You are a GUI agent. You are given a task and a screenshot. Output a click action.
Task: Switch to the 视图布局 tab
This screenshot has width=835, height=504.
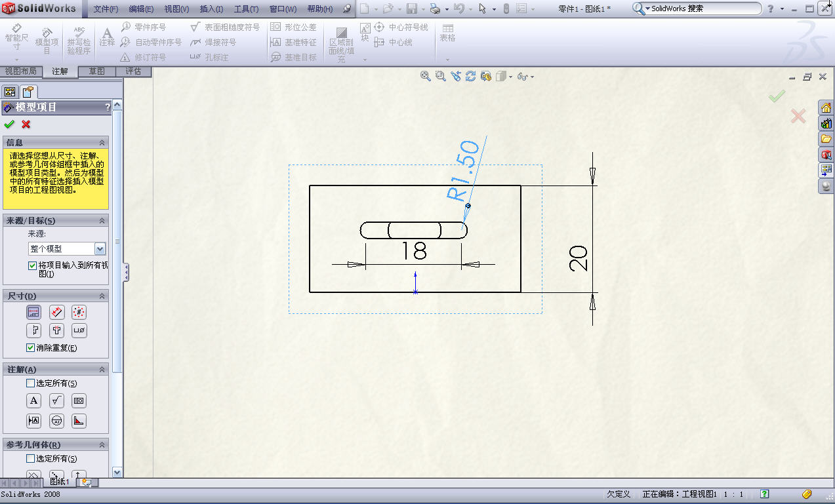coord(21,71)
